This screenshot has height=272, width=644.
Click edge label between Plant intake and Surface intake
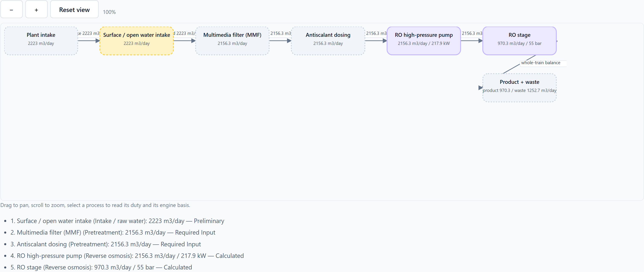pyautogui.click(x=89, y=33)
